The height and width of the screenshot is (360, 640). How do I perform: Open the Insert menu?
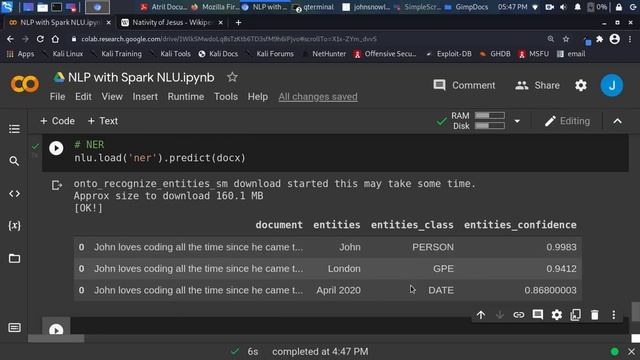(145, 97)
